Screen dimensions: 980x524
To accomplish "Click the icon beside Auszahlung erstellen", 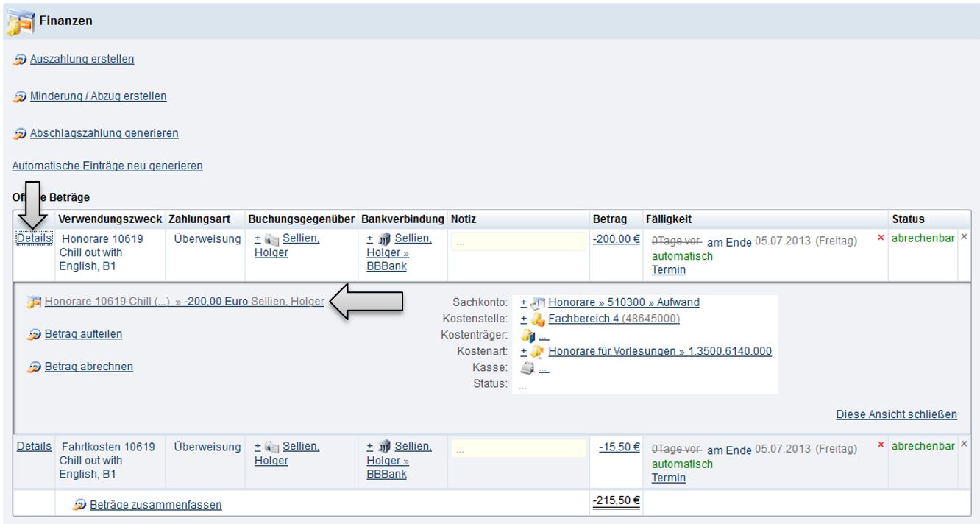I will pyautogui.click(x=19, y=60).
